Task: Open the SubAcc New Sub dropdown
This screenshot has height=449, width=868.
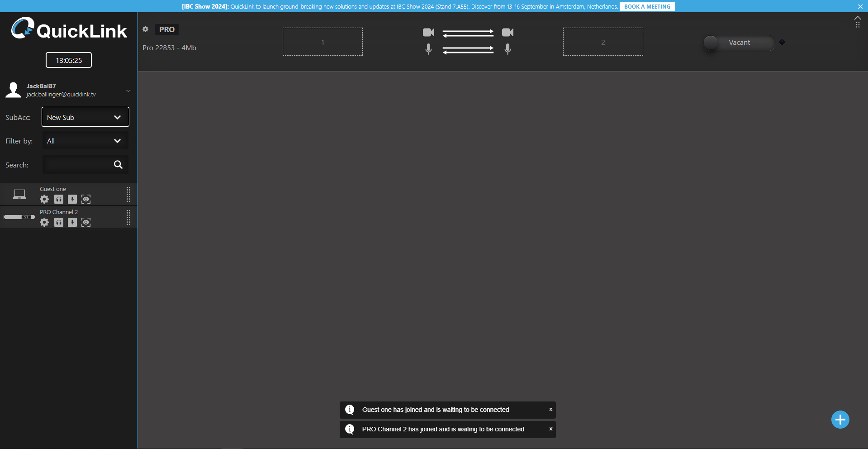Action: click(85, 117)
